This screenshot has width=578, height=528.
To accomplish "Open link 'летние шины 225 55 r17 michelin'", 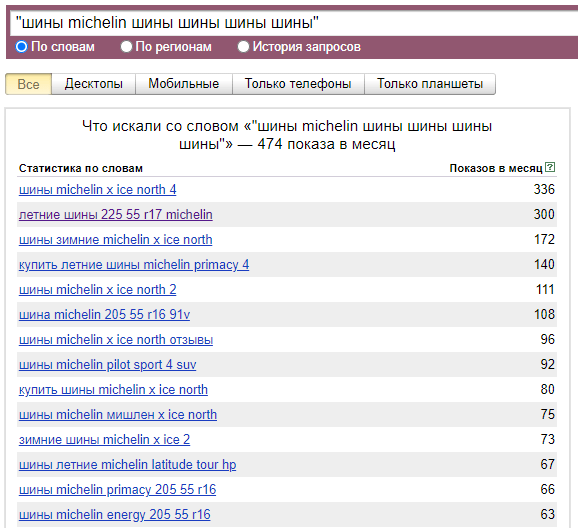I will [x=115, y=215].
